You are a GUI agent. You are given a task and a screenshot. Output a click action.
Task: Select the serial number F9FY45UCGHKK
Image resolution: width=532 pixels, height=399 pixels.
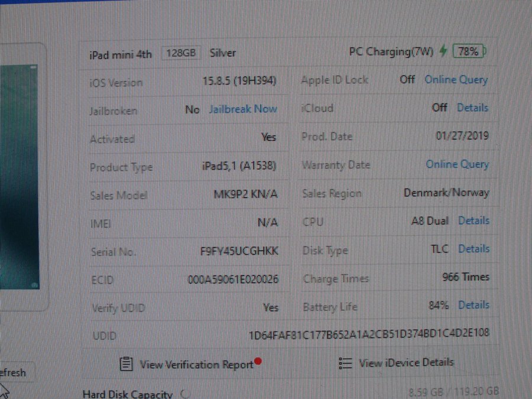click(x=239, y=251)
